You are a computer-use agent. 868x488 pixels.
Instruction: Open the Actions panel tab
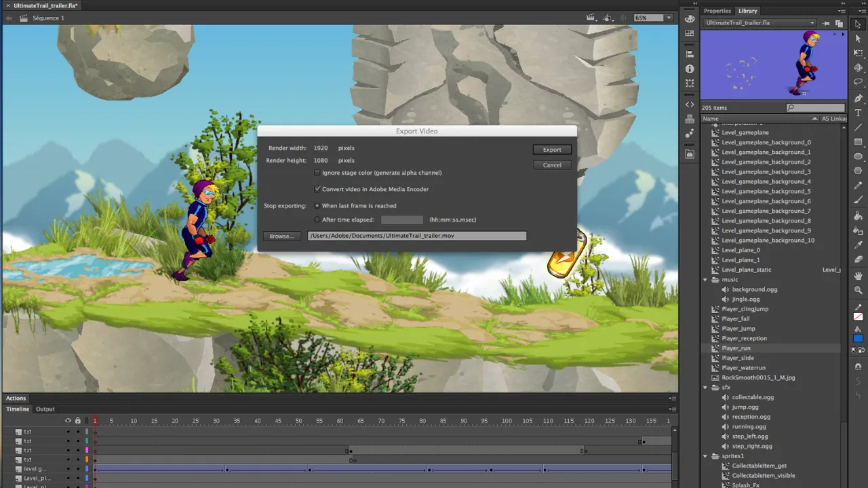click(x=16, y=399)
